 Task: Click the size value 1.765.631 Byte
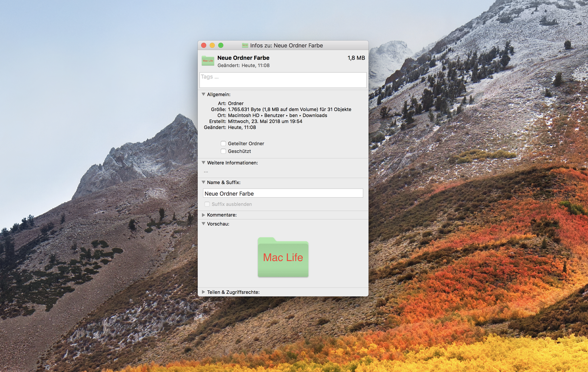pos(244,109)
